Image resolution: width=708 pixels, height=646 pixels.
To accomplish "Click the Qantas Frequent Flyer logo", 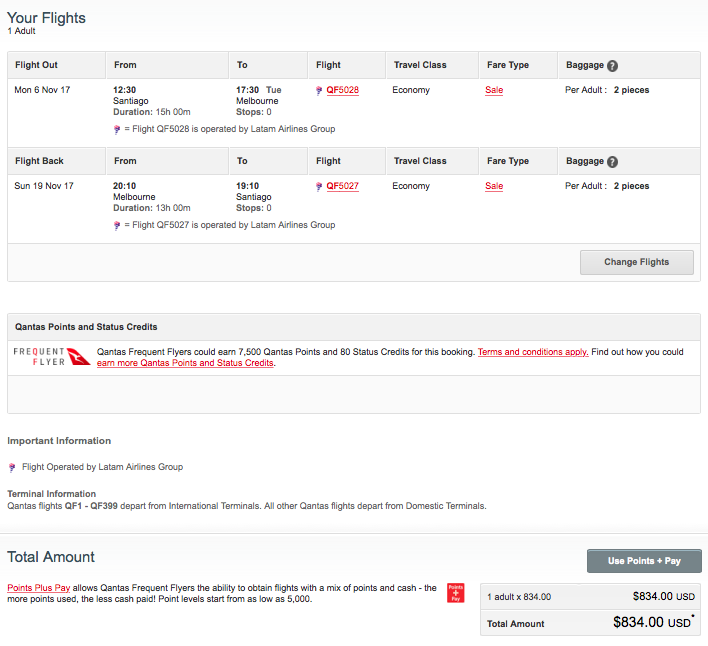I will click(x=51, y=357).
